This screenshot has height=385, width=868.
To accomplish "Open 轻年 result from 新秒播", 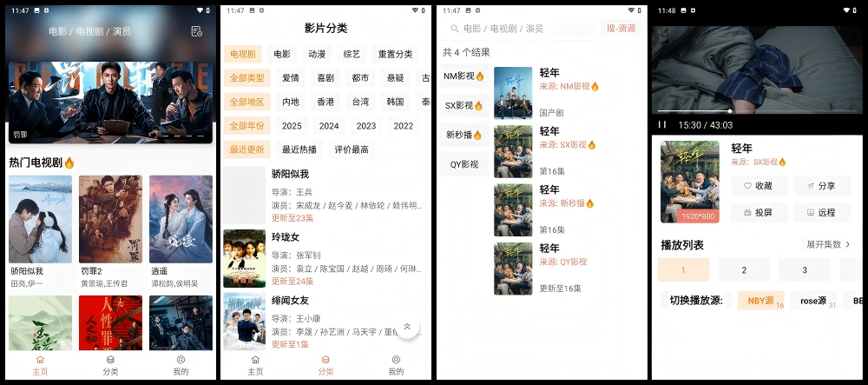I will click(568, 210).
